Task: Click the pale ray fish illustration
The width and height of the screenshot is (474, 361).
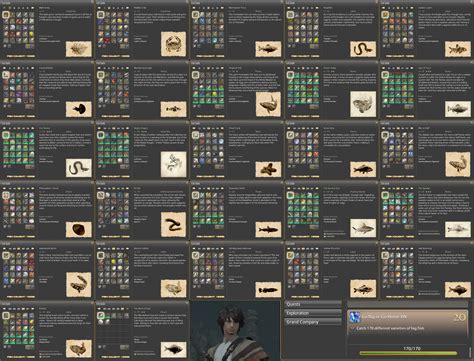Action: click(x=363, y=104)
